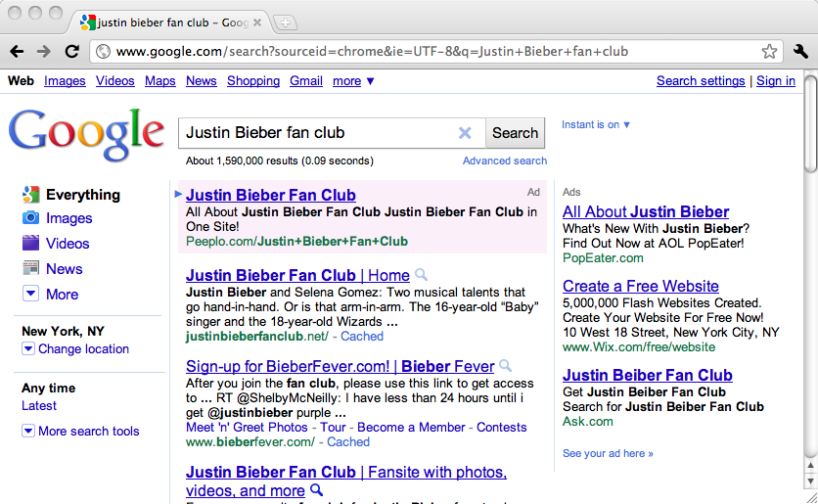Open the Peeplo Justin Bieber Fan Club ad
Screen dimensions: 818x504
point(271,195)
